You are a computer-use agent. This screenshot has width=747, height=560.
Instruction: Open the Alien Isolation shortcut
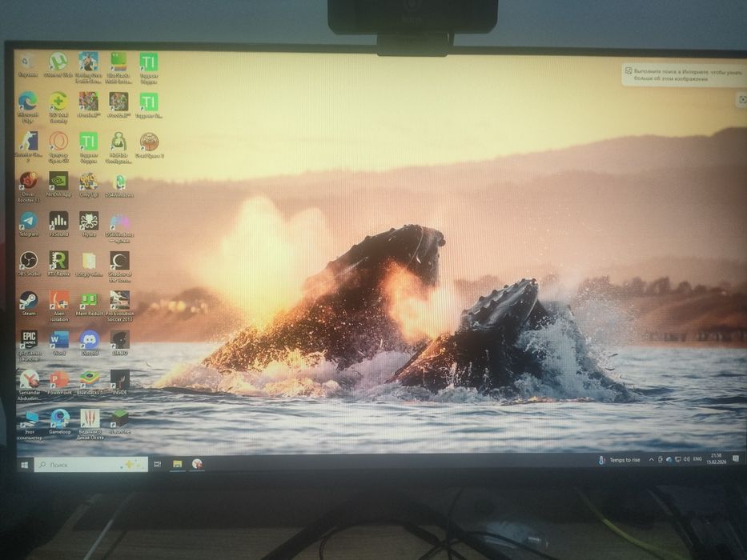[x=59, y=306]
